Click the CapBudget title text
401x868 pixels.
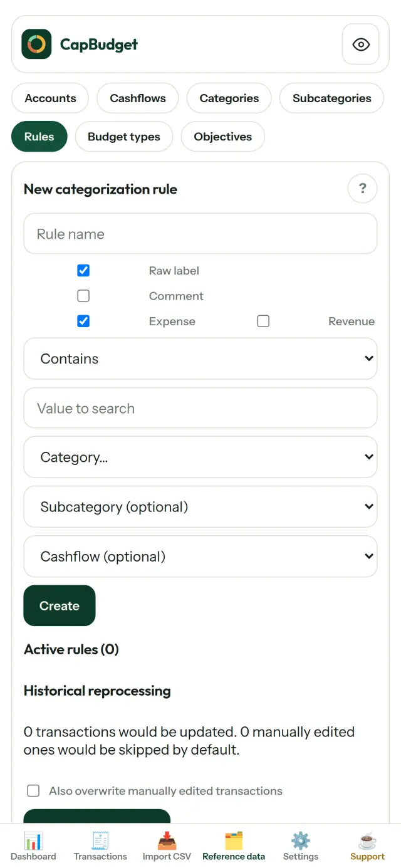(x=99, y=44)
